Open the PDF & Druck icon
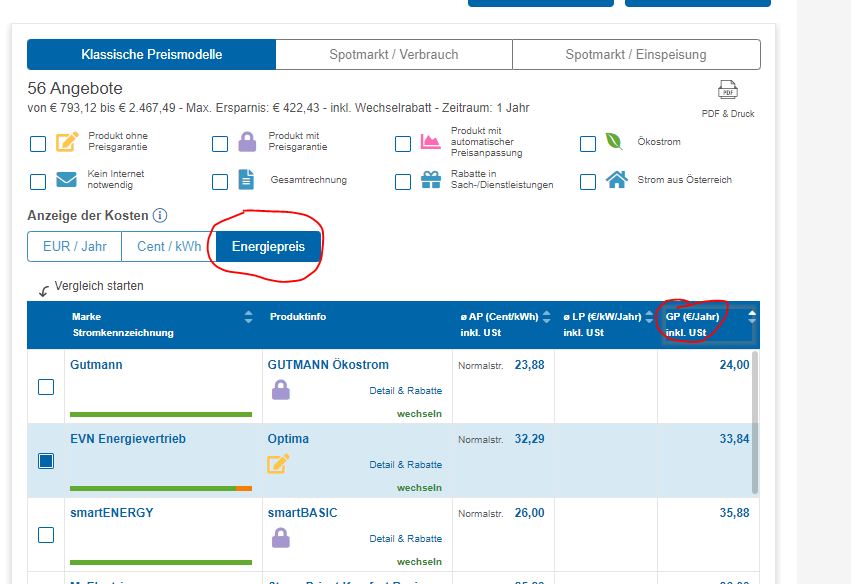This screenshot has width=851, height=584. [728, 90]
